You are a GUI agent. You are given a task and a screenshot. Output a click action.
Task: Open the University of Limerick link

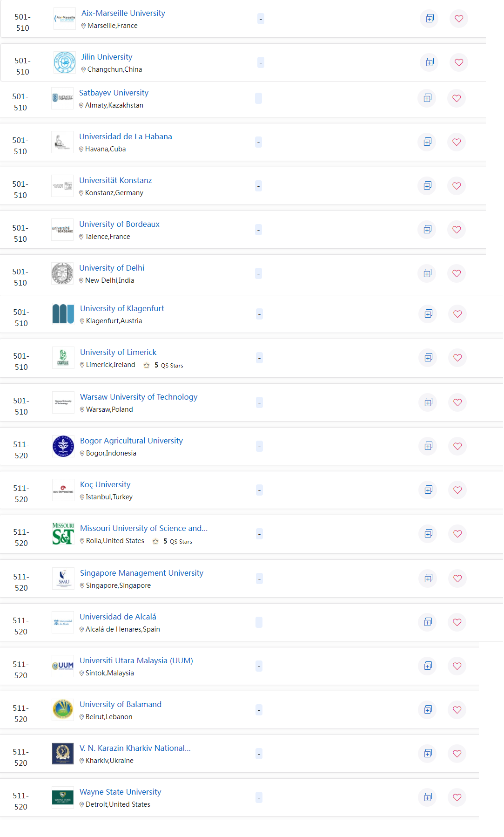tap(118, 352)
